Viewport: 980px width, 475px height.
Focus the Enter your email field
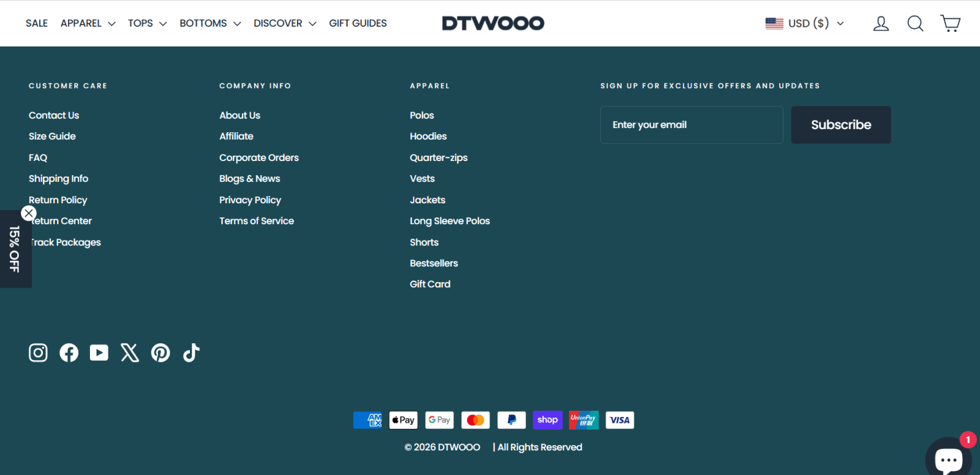(x=692, y=125)
